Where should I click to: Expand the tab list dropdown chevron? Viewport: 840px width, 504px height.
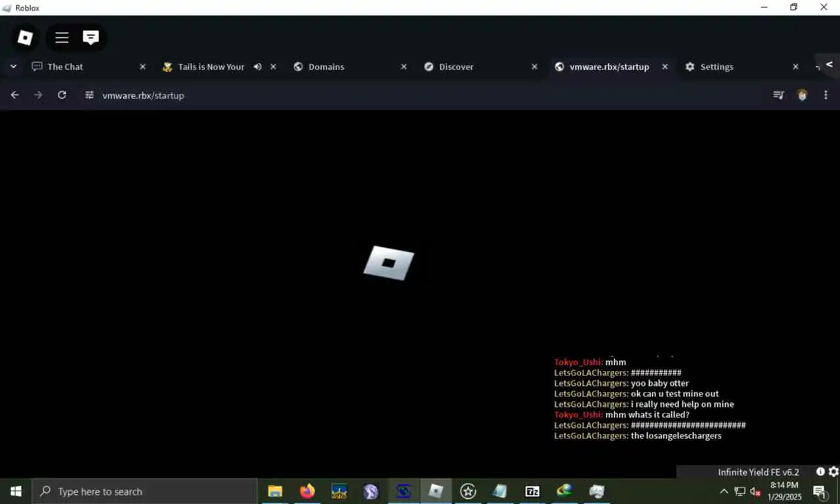click(13, 66)
